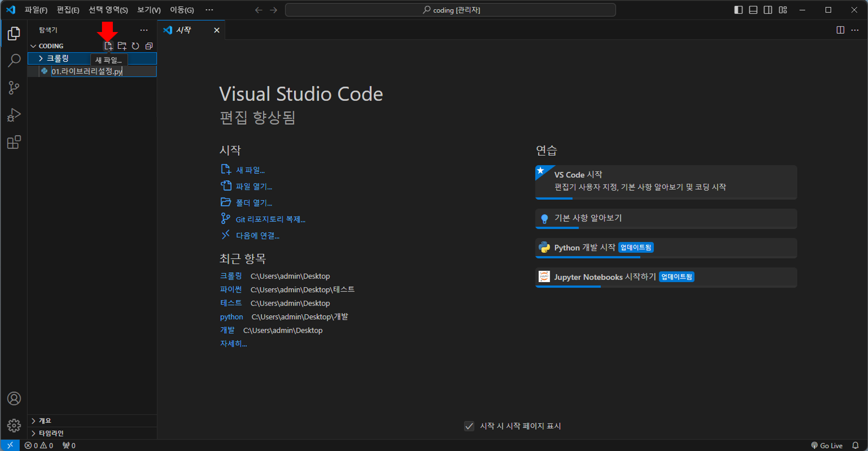Click the file name input 01.라이브러리설정.py
Image resolution: width=868 pixels, height=451 pixels.
point(103,71)
